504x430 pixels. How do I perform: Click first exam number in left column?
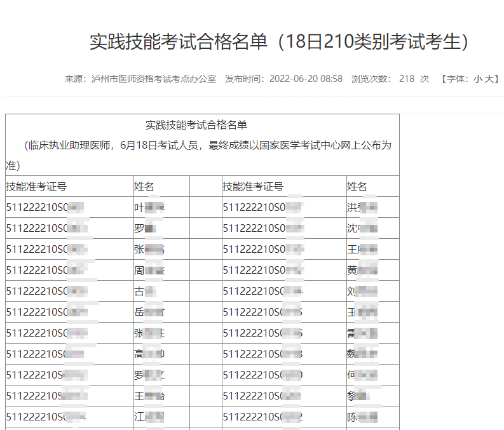click(x=46, y=208)
